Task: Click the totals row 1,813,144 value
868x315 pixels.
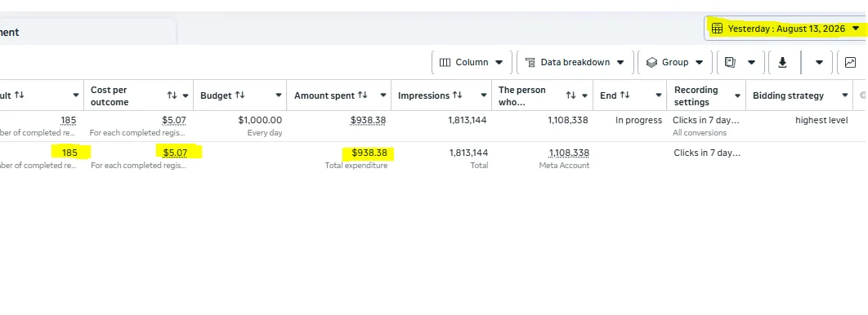Action: tap(469, 153)
